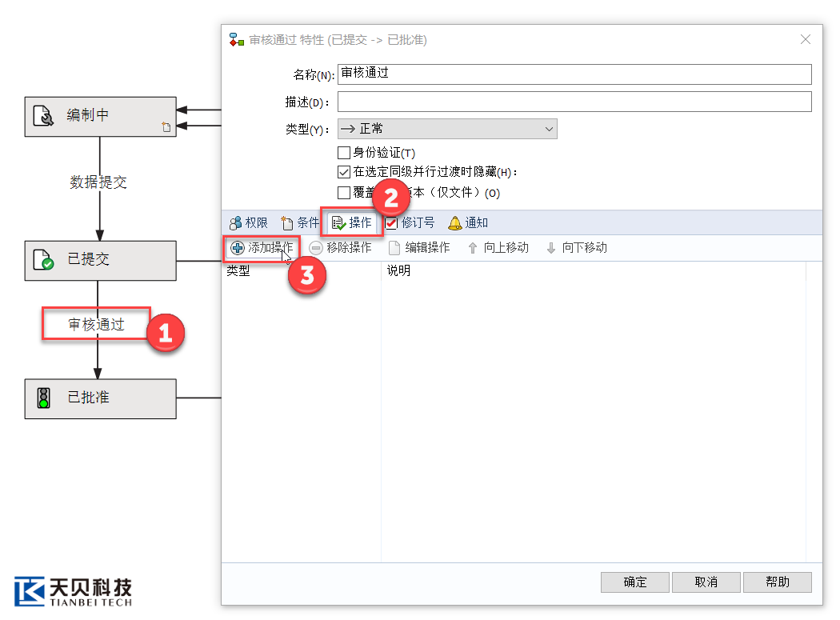Click the 移除操作 minus icon
Viewport: 840px width, 620px height.
[x=316, y=248]
